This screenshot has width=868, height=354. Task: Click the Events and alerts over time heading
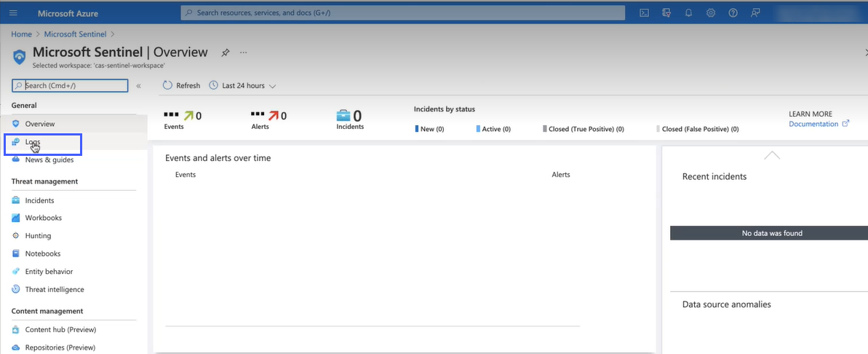pyautogui.click(x=218, y=158)
